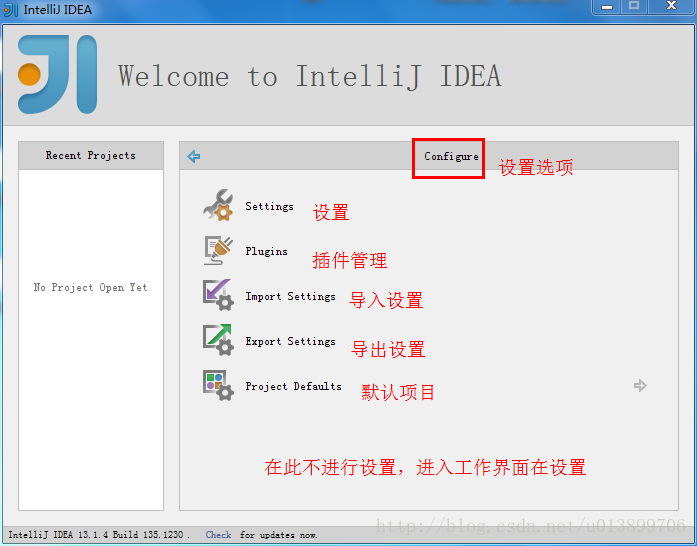The height and width of the screenshot is (546, 697).
Task: Click build version text in status bar
Action: coord(99,534)
